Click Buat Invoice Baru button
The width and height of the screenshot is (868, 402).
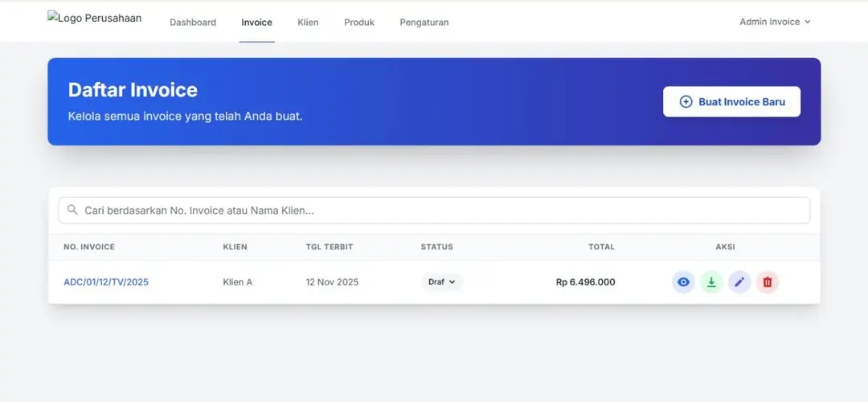(x=732, y=102)
